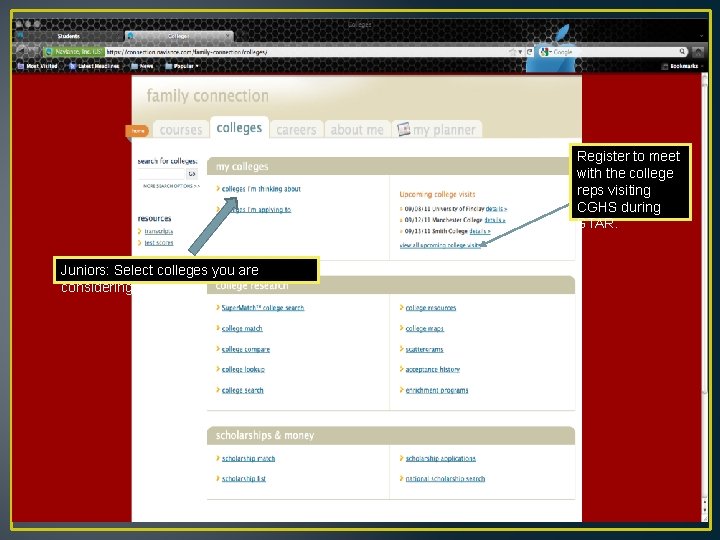
Task: Open the transcripts resource link
Action: pos(158,231)
